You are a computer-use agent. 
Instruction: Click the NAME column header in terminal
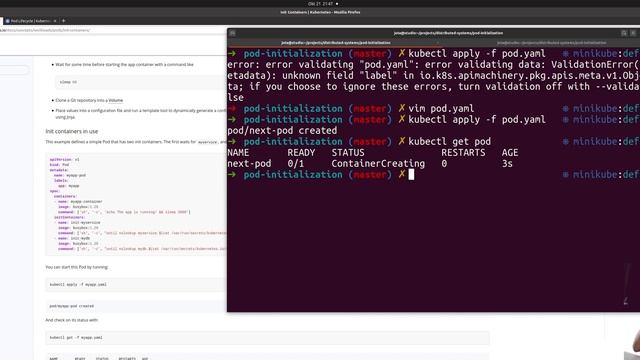238,153
